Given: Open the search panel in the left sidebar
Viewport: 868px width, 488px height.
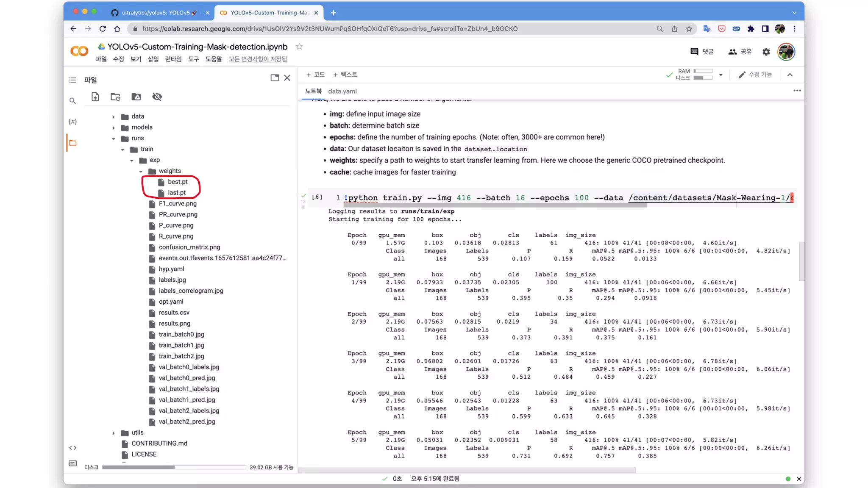Looking at the screenshot, I should 72,101.
